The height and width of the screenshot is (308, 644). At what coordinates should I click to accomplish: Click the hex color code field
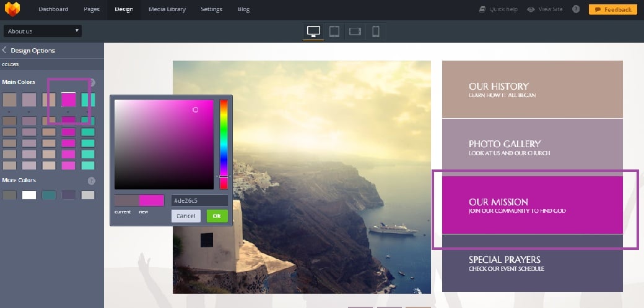pyautogui.click(x=199, y=200)
